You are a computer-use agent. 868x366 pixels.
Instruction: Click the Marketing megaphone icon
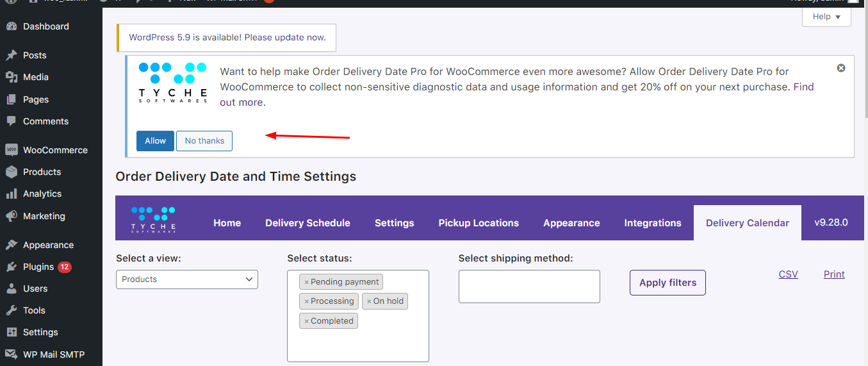[x=12, y=216]
